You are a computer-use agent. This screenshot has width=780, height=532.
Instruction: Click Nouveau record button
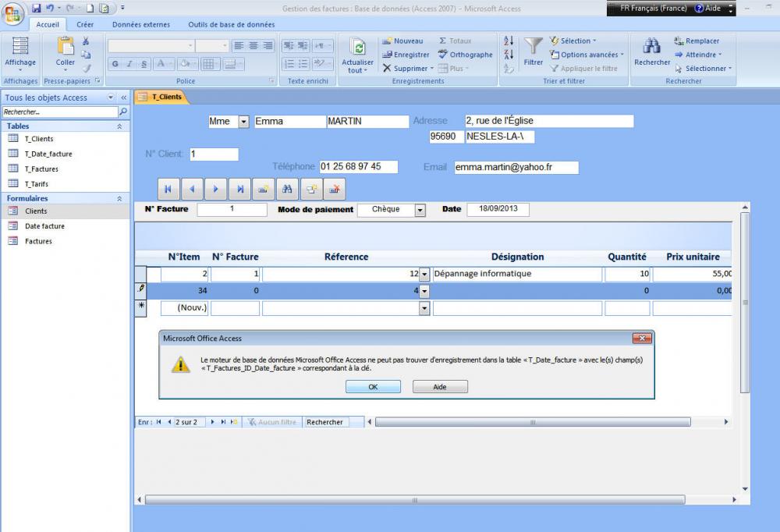pyautogui.click(x=402, y=41)
